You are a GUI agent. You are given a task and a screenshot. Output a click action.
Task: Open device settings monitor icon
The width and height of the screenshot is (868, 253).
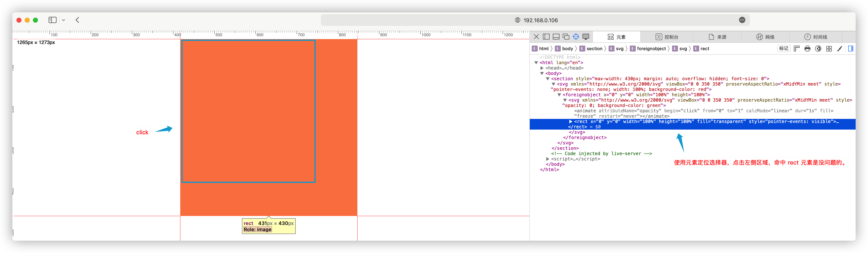click(586, 37)
